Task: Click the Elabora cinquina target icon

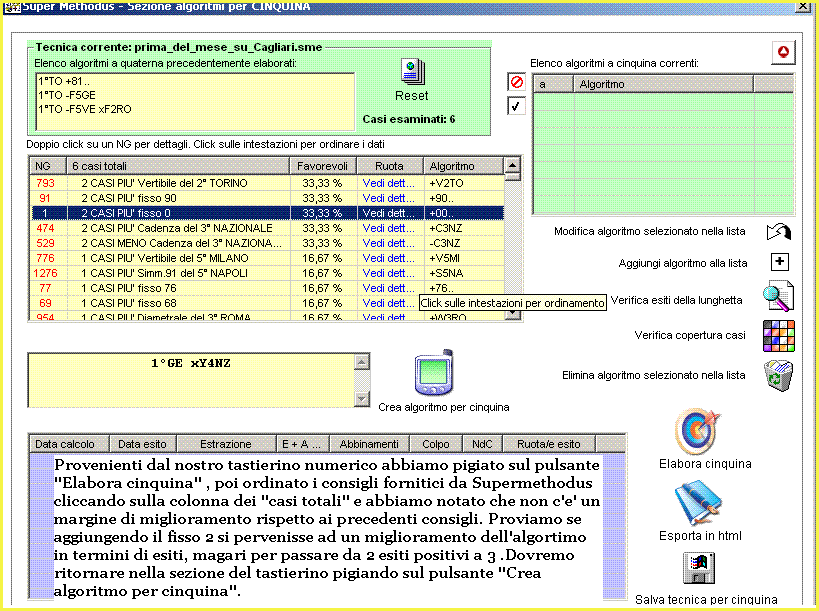Action: click(697, 431)
